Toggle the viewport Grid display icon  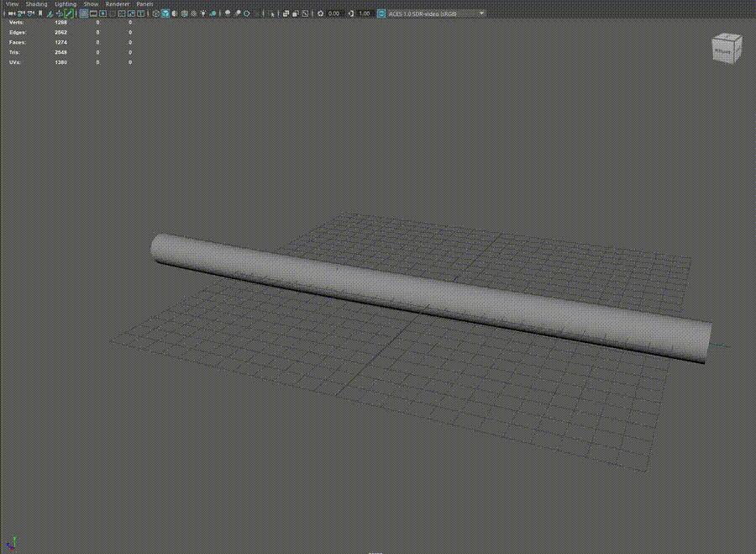pyautogui.click(x=84, y=13)
